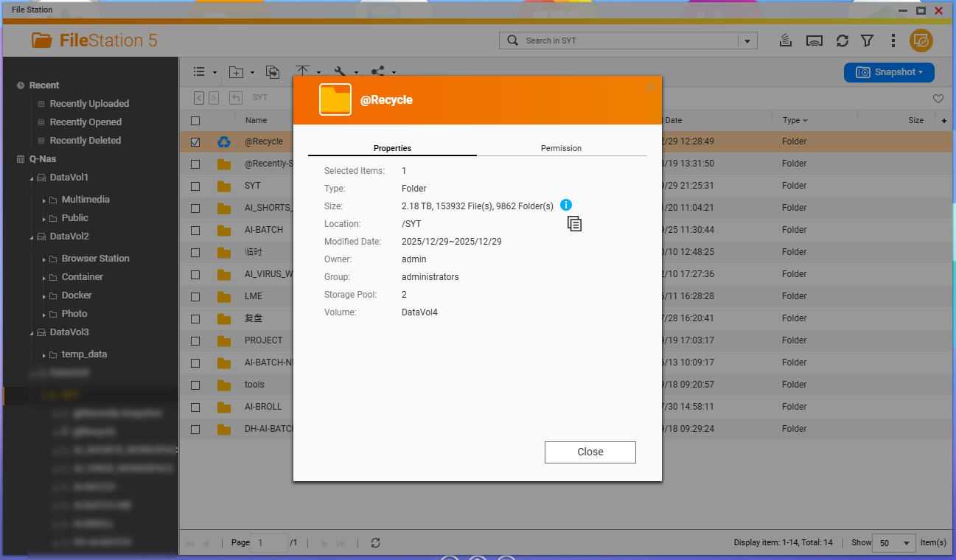Select the Properties tab
This screenshot has height=560, width=956.
[392, 148]
